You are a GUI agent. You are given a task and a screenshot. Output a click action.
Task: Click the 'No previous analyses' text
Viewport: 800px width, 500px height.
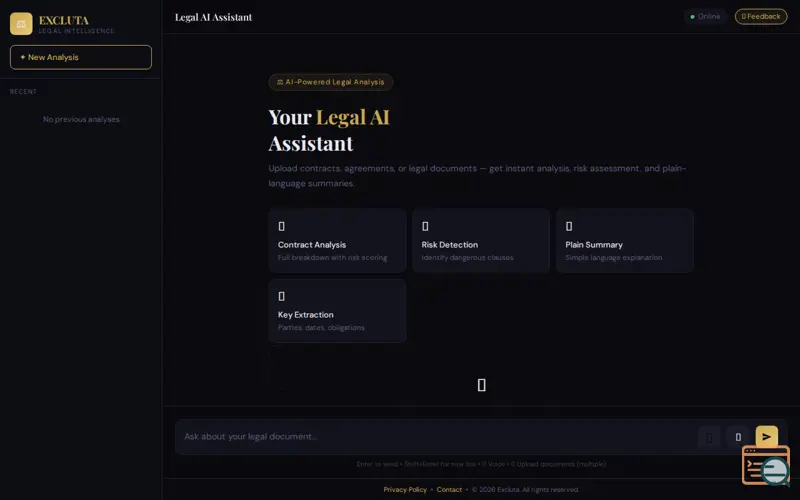coord(81,119)
